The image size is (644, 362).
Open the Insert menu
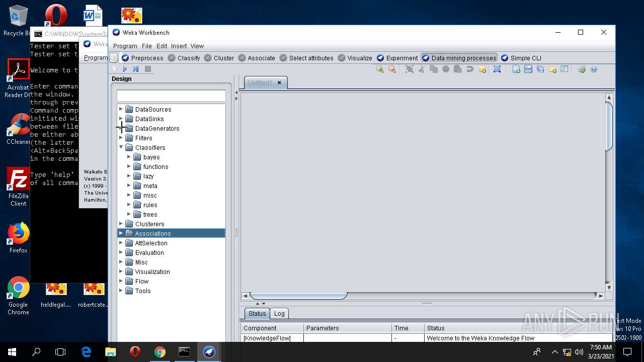tap(179, 46)
